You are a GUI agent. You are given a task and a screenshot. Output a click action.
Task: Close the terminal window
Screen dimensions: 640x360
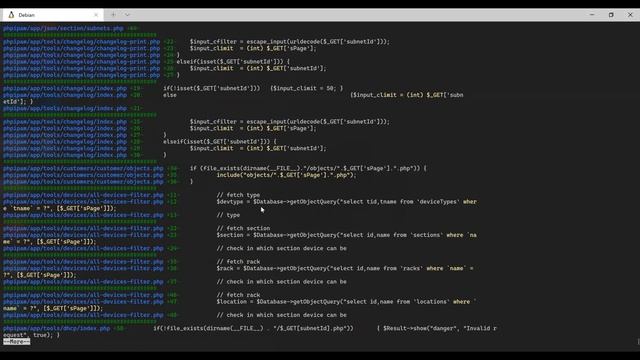tap(630, 15)
